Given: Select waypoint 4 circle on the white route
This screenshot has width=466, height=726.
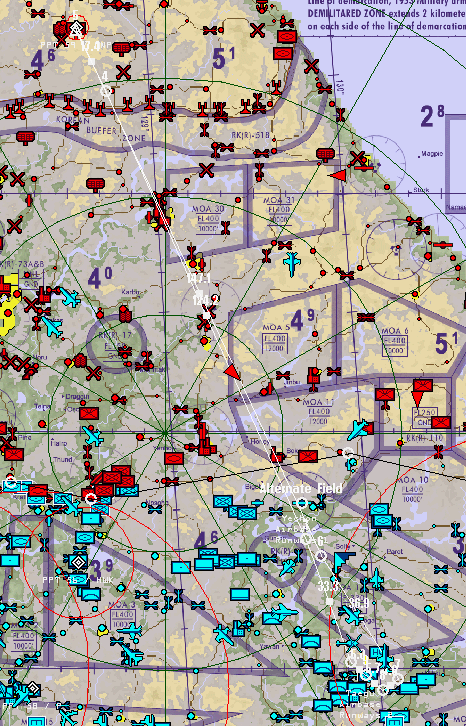Looking at the screenshot, I should [x=106, y=90].
